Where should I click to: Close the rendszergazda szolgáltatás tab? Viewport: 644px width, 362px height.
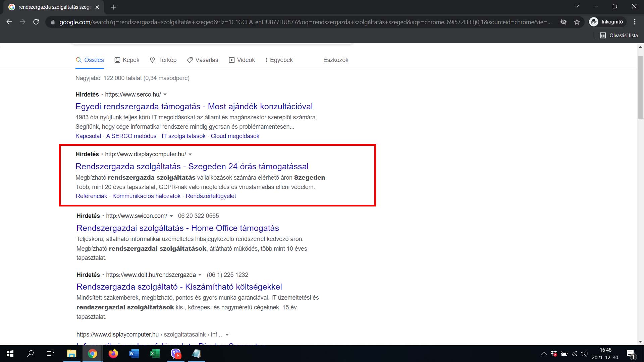[x=97, y=7]
